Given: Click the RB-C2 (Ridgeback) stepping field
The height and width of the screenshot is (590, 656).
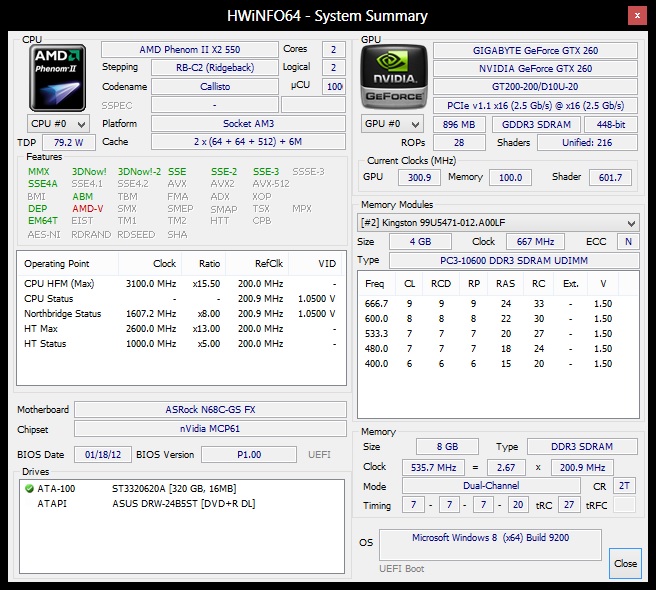Looking at the screenshot, I should click(x=215, y=67).
